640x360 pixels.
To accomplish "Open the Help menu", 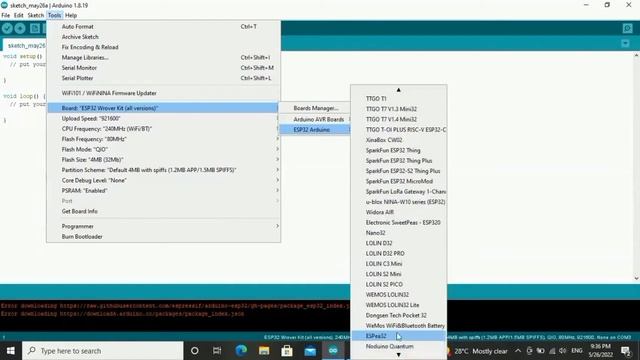I will [71, 15].
